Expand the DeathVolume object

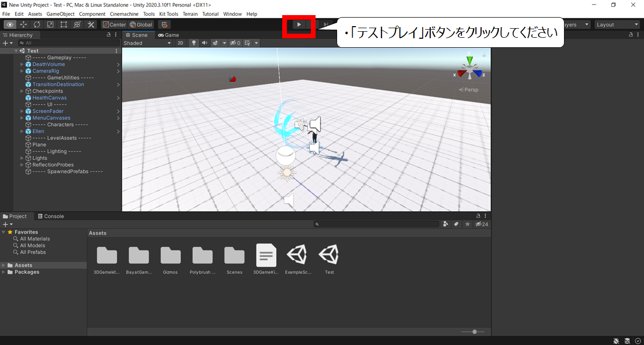[x=22, y=64]
